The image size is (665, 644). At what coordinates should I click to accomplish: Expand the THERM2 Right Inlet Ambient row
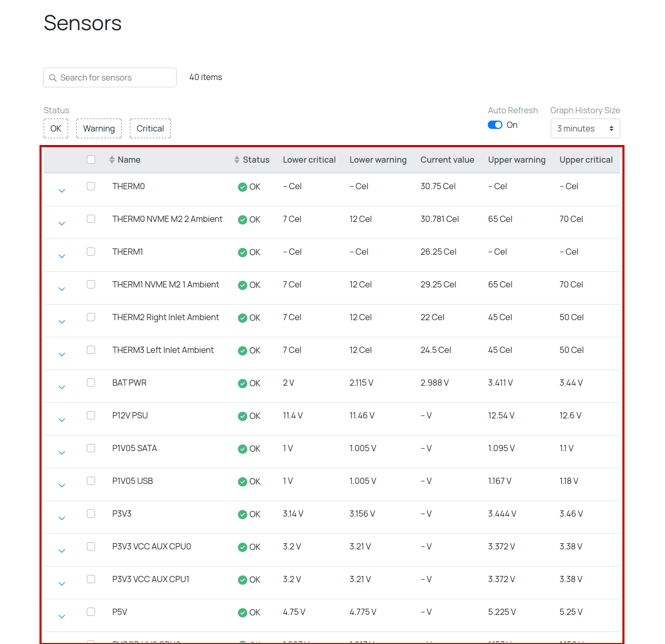62,322
